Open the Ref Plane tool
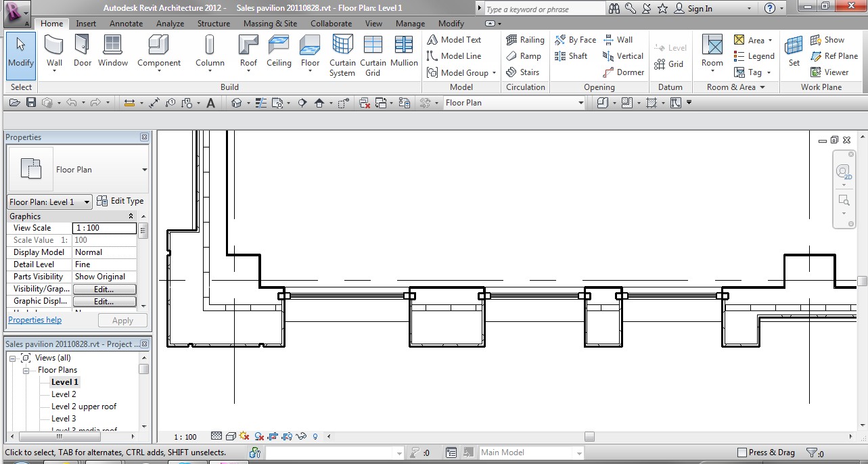This screenshot has width=868, height=464. pos(833,56)
